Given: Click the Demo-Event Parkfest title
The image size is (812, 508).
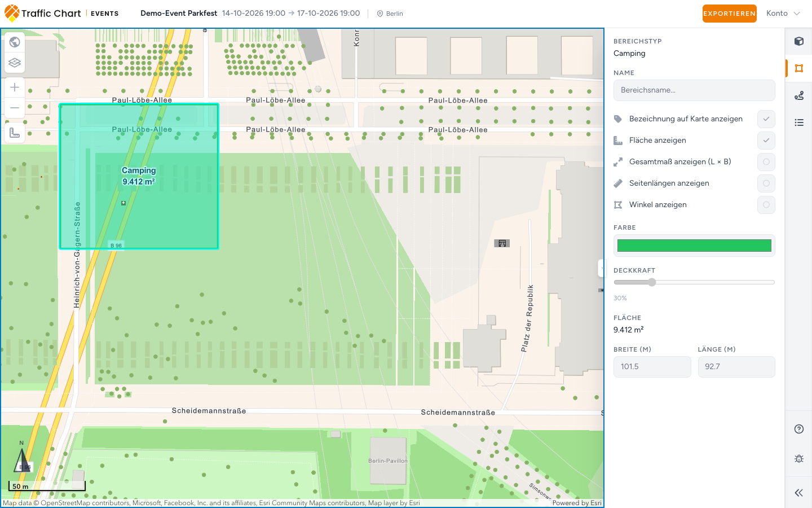Looking at the screenshot, I should click(x=179, y=14).
